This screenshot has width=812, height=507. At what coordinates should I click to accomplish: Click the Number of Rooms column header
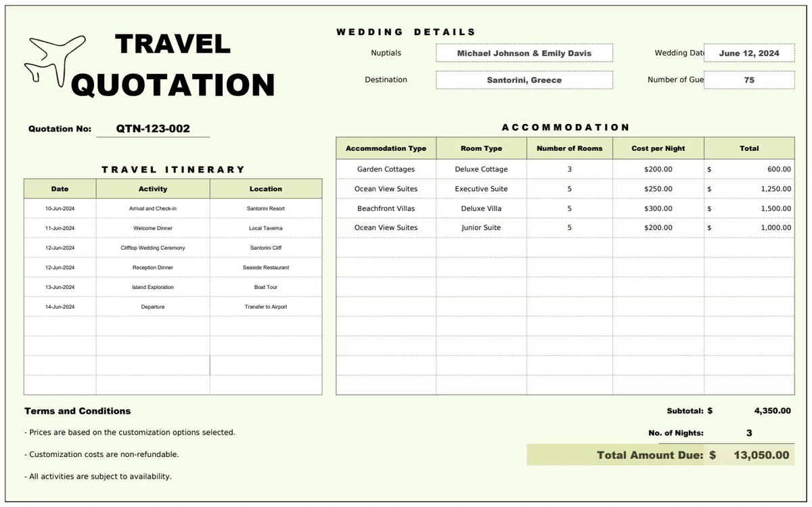tap(570, 148)
